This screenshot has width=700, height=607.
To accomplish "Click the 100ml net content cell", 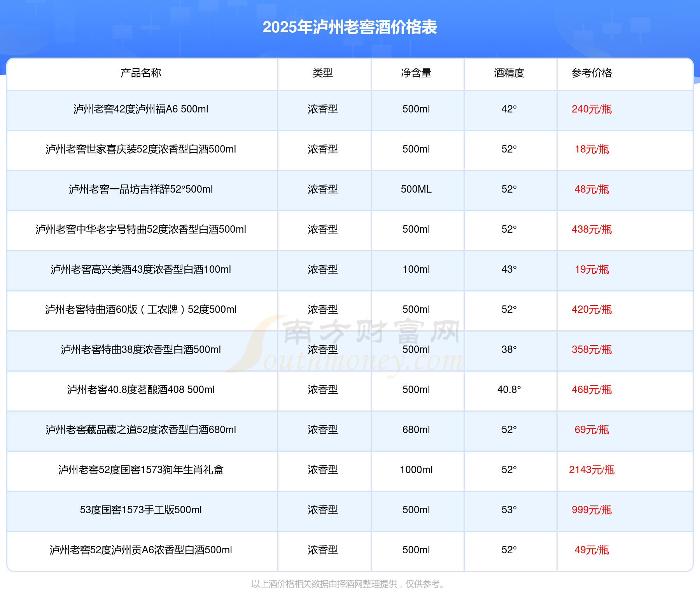I will [416, 269].
